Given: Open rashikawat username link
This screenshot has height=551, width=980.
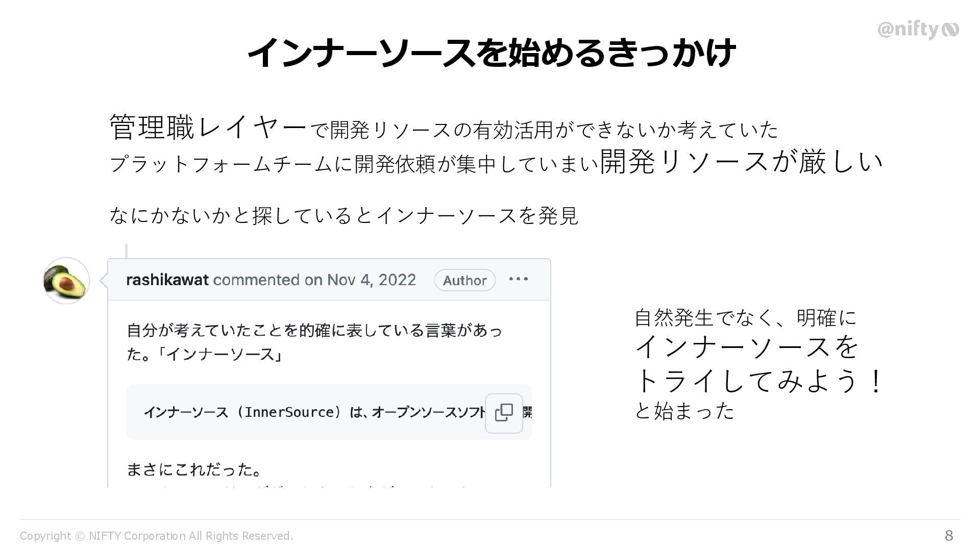Looking at the screenshot, I should (x=167, y=280).
